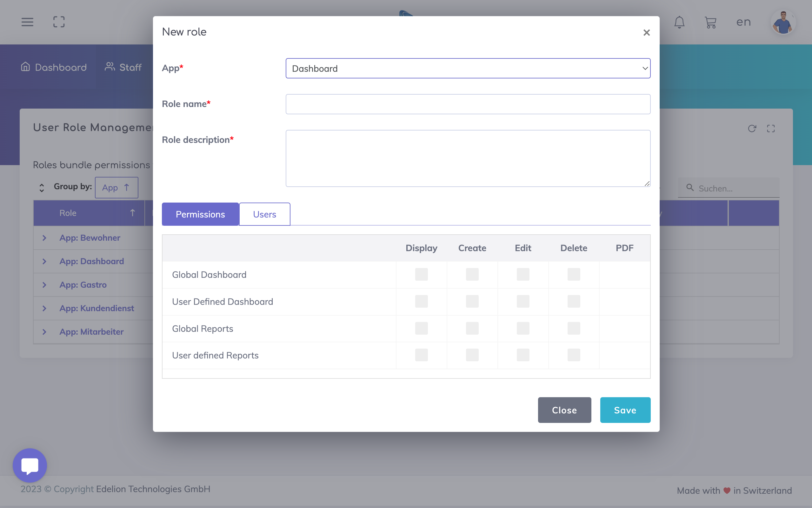
Task: Click the refresh icon in User Role panel
Action: pos(752,128)
